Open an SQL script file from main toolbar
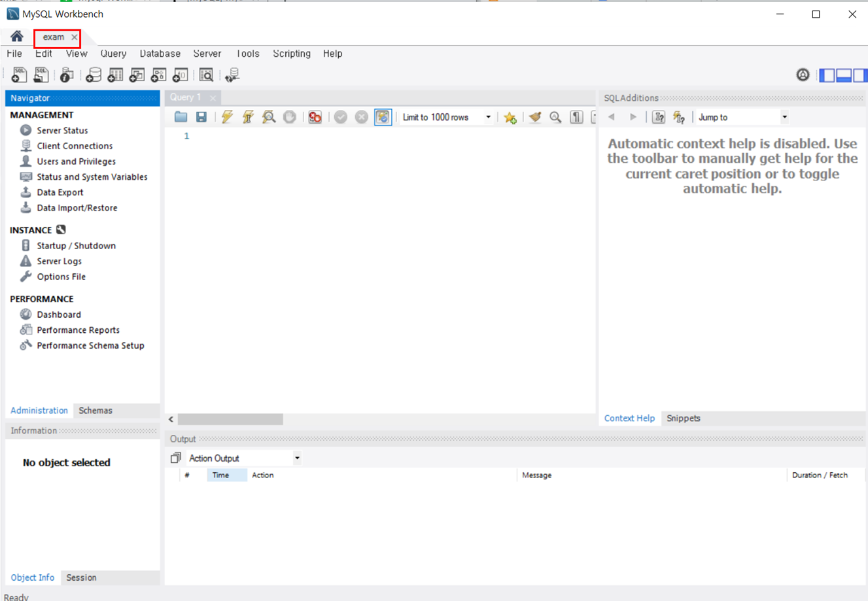Image resolution: width=868 pixels, height=601 pixels. [x=41, y=75]
